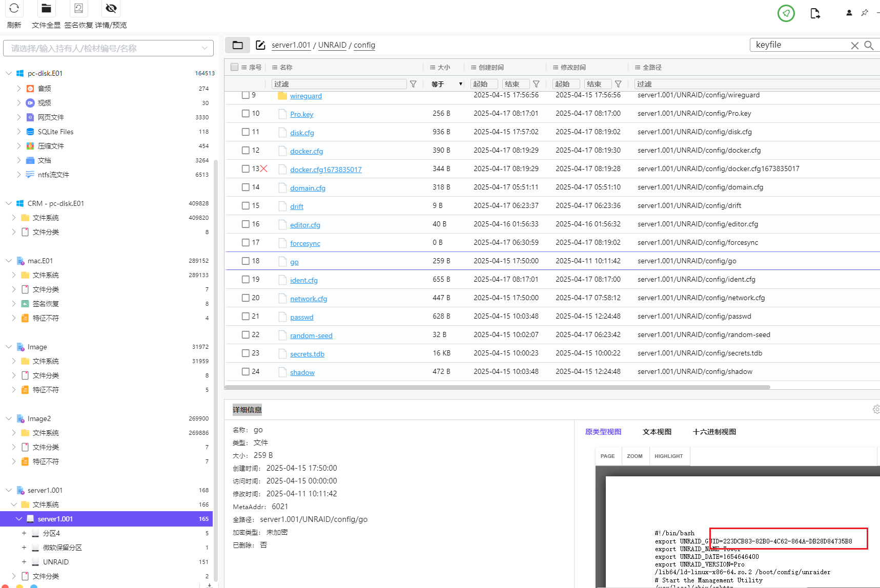This screenshot has height=588, width=880.
Task: Focus the name column 过滤 filter field
Action: click(339, 84)
